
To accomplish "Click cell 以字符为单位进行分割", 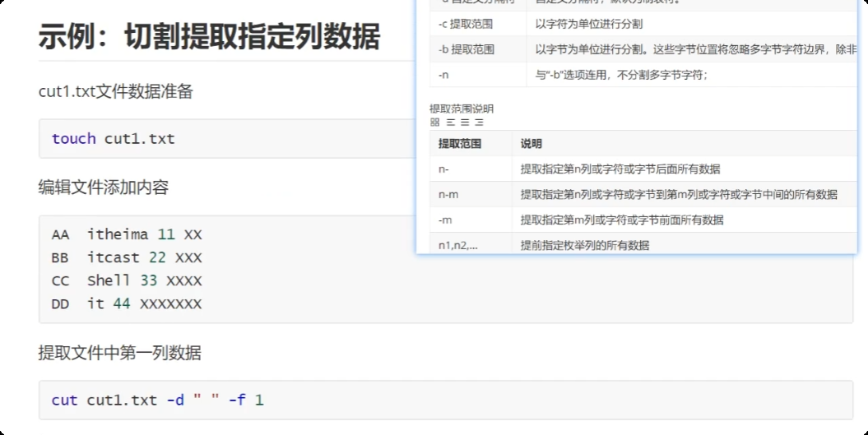I will coord(691,24).
